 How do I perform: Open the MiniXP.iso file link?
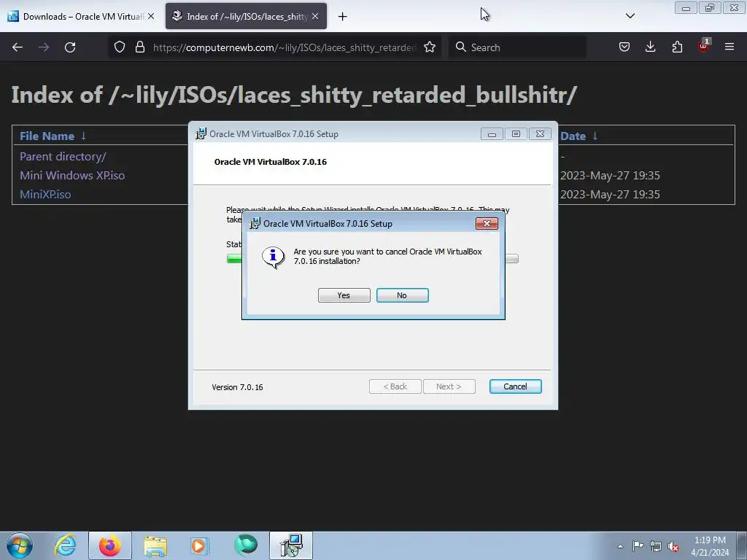click(45, 194)
